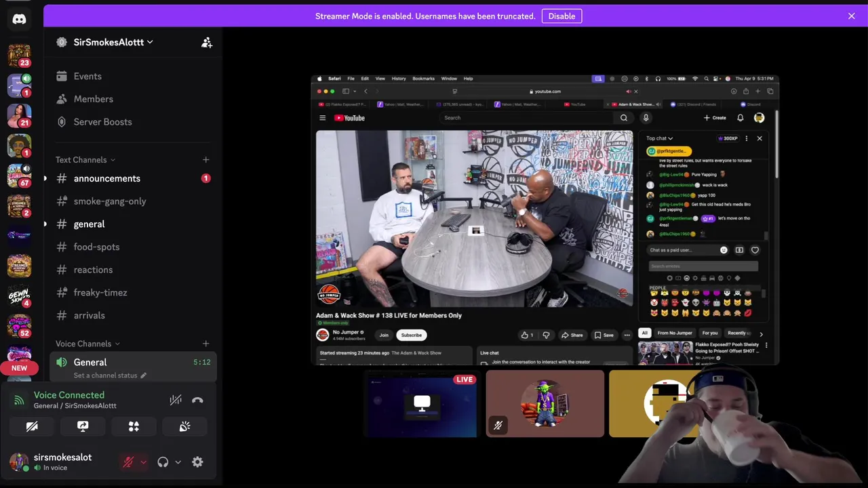868x488 pixels.
Task: Click the YouTube Create button
Action: pos(715,118)
